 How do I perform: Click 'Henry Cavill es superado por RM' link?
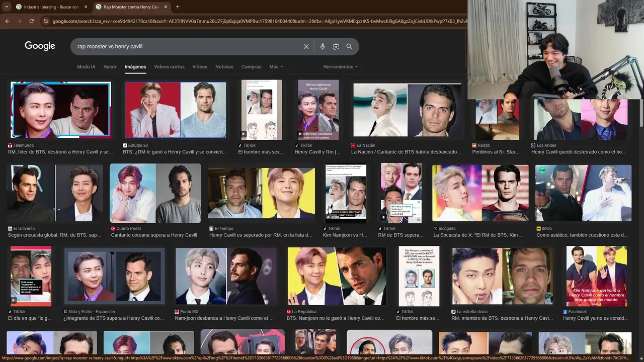(261, 235)
